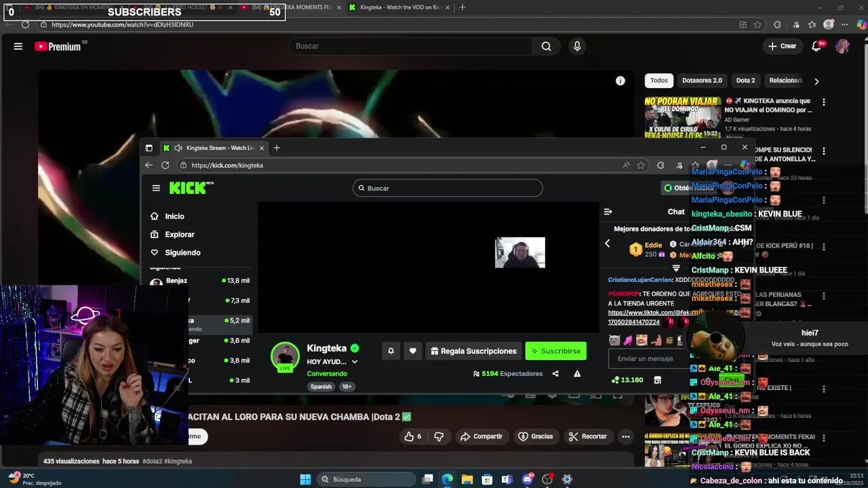Open more actions for the YouTube video
Viewport: 868px width, 488px height.
pyautogui.click(x=626, y=436)
